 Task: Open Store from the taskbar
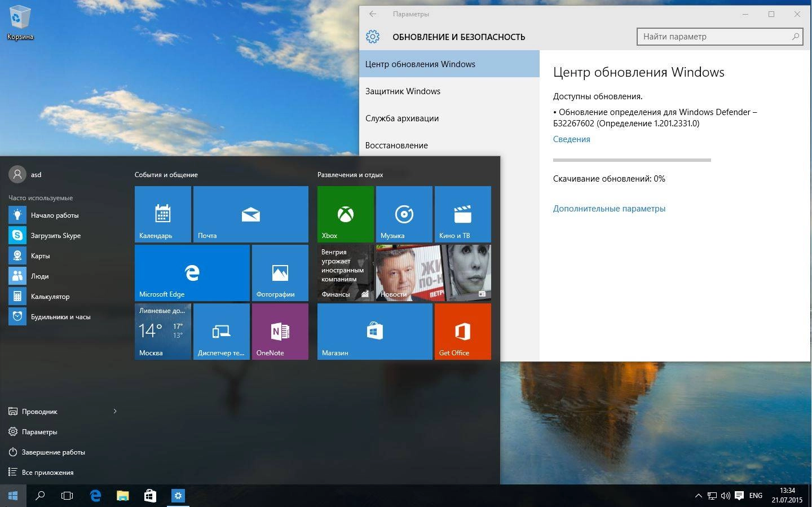click(x=150, y=496)
